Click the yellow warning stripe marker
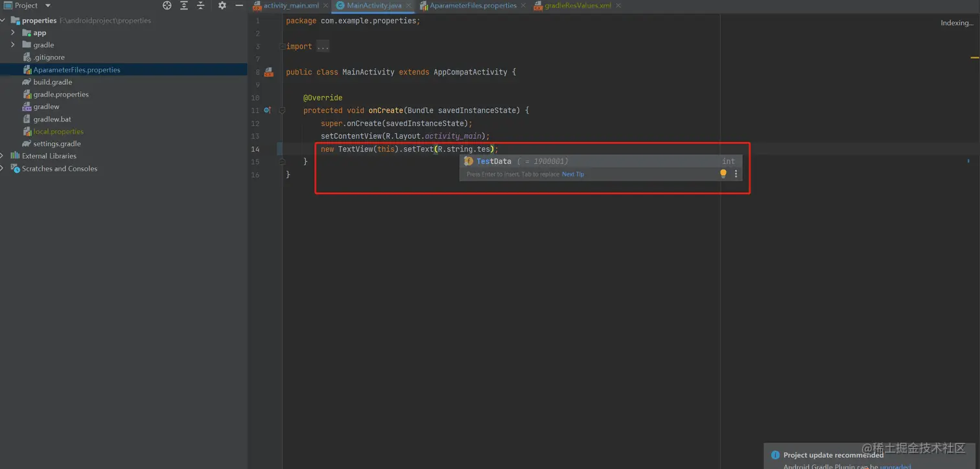 [x=975, y=58]
